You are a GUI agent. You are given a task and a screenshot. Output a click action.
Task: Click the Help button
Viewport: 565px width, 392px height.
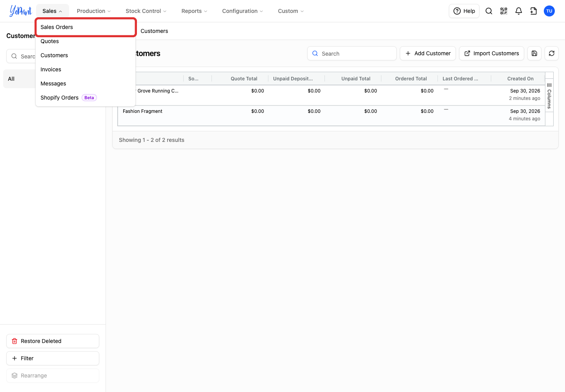(x=464, y=11)
